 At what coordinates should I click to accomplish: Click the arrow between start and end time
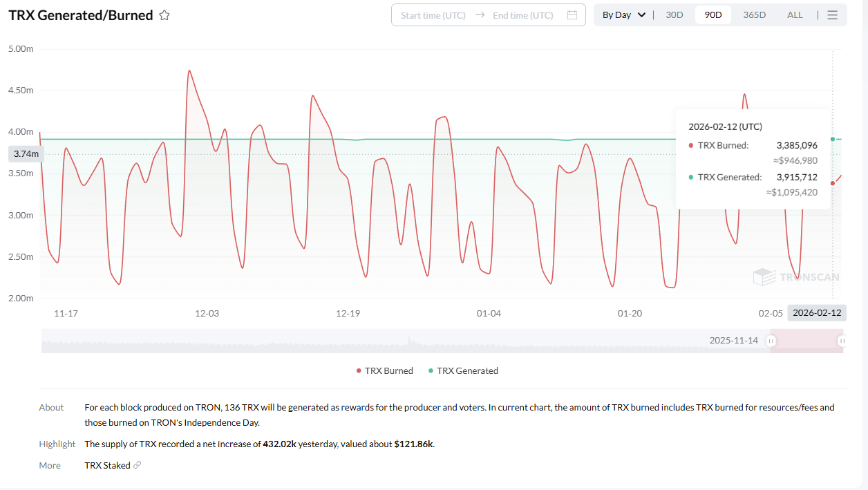click(480, 15)
